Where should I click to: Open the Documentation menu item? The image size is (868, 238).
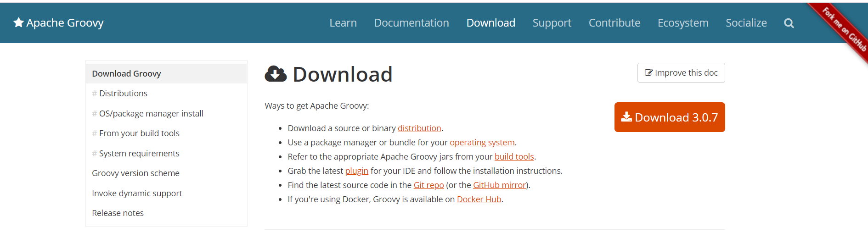(x=411, y=23)
